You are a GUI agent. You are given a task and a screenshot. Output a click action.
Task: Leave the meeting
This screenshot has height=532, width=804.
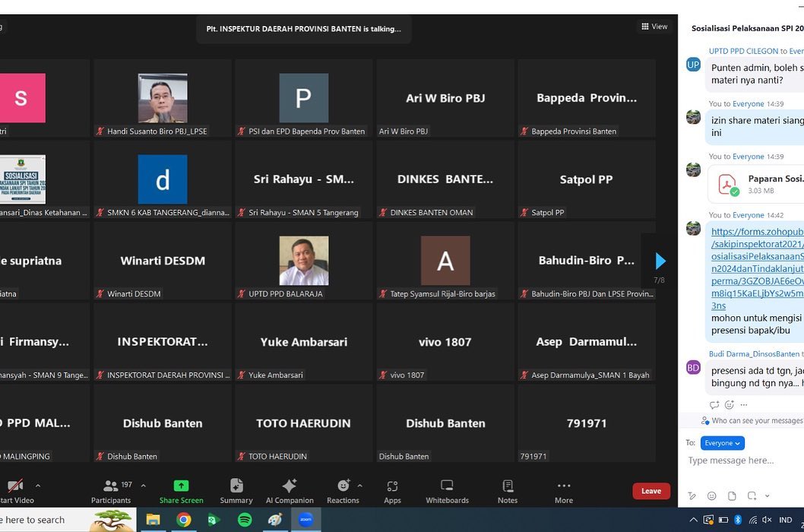pyautogui.click(x=651, y=491)
